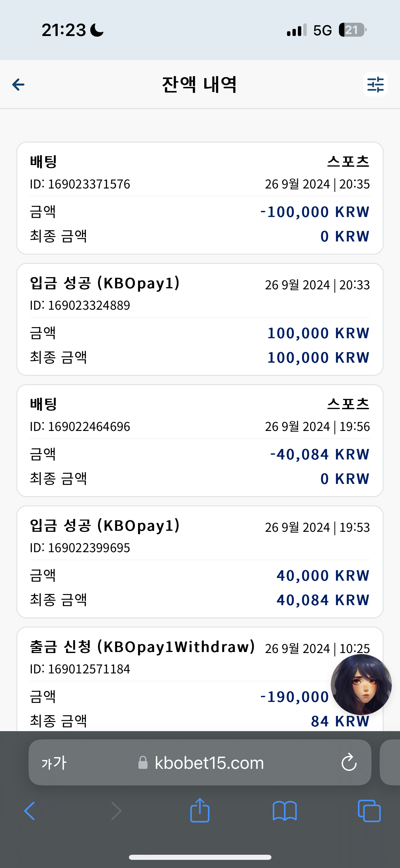This screenshot has width=400, height=868.
Task: Go back with the Safari back chevron
Action: (30, 811)
